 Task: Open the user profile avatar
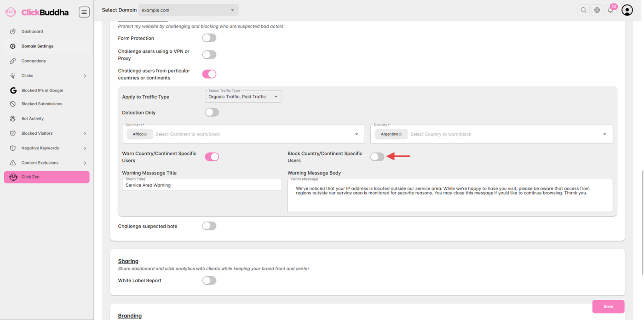click(627, 10)
